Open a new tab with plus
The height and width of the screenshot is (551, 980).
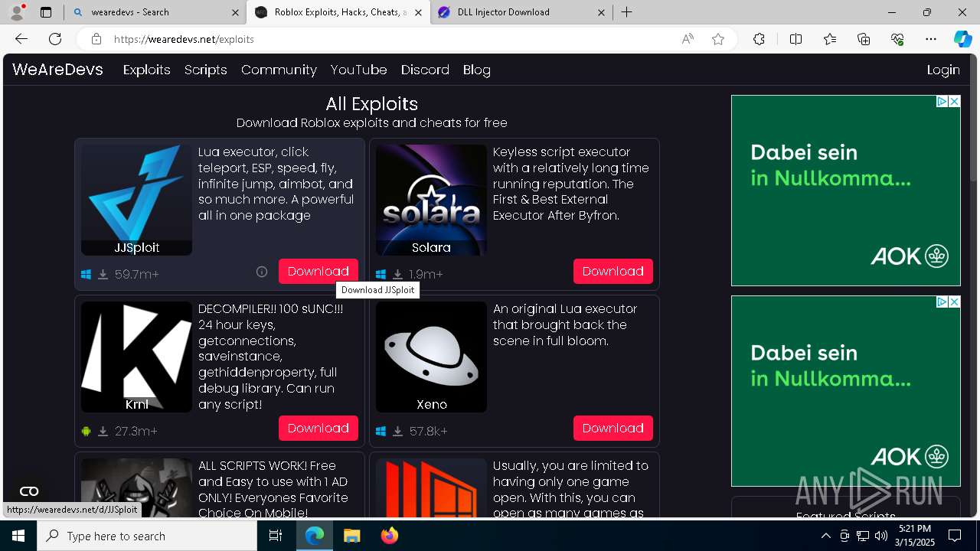[627, 12]
